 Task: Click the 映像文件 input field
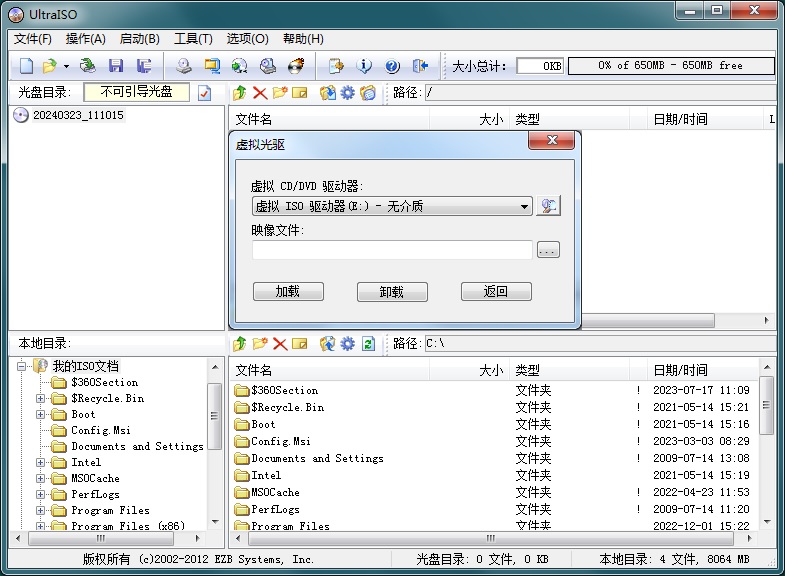(392, 250)
